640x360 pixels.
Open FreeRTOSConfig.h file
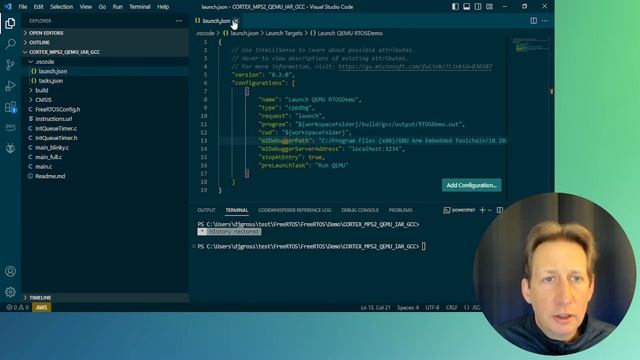pos(105,109)
